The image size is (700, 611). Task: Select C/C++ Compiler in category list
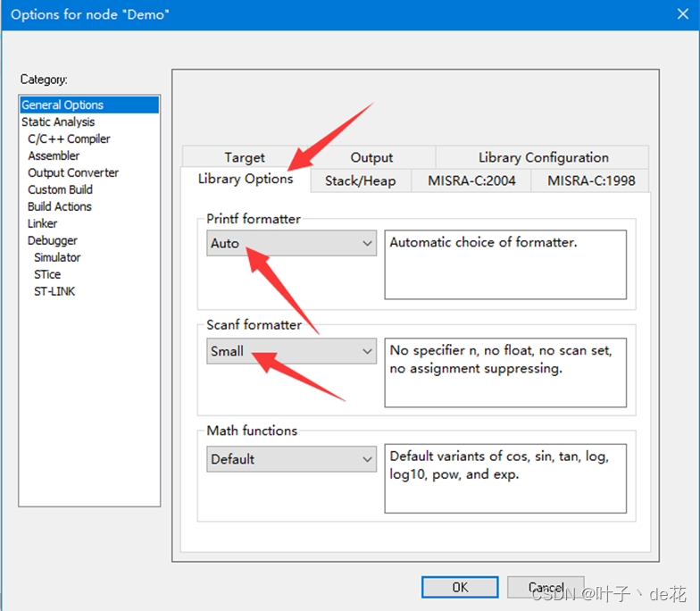coord(69,138)
